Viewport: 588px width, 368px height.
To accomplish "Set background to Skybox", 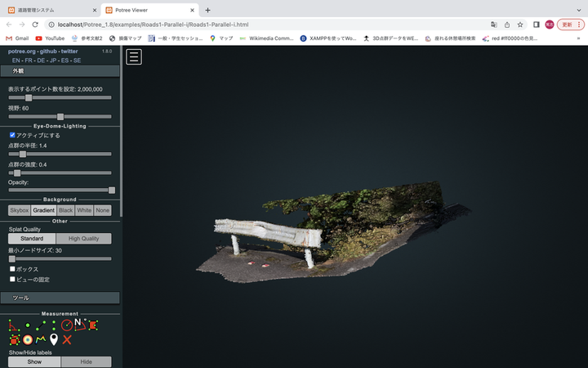I will pyautogui.click(x=19, y=210).
